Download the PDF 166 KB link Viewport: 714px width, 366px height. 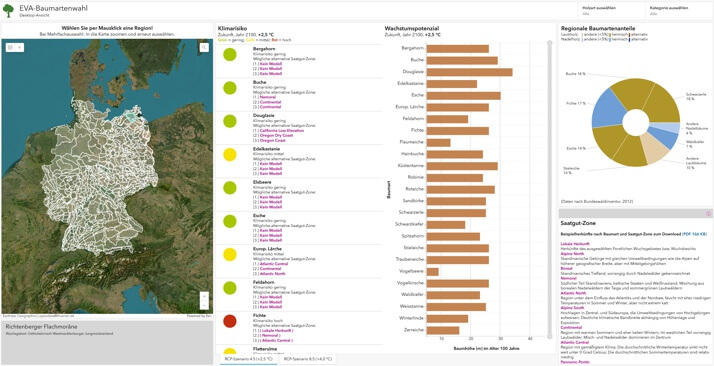click(694, 234)
